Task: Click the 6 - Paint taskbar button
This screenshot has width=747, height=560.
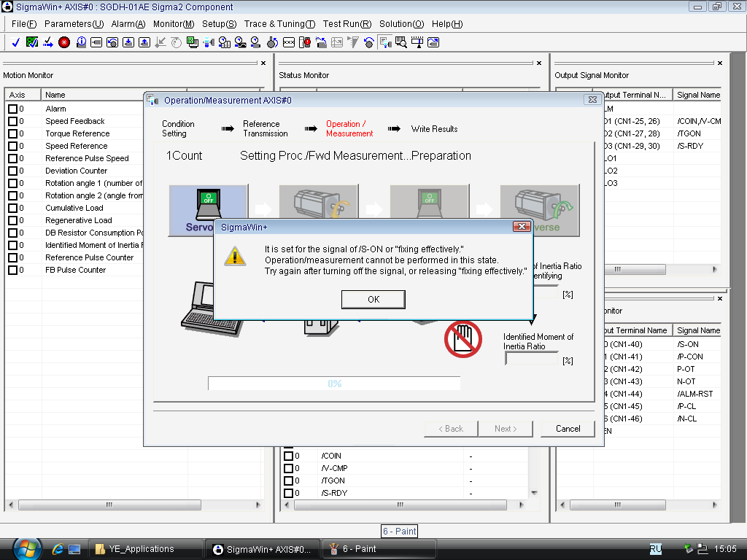Action: coord(379,549)
